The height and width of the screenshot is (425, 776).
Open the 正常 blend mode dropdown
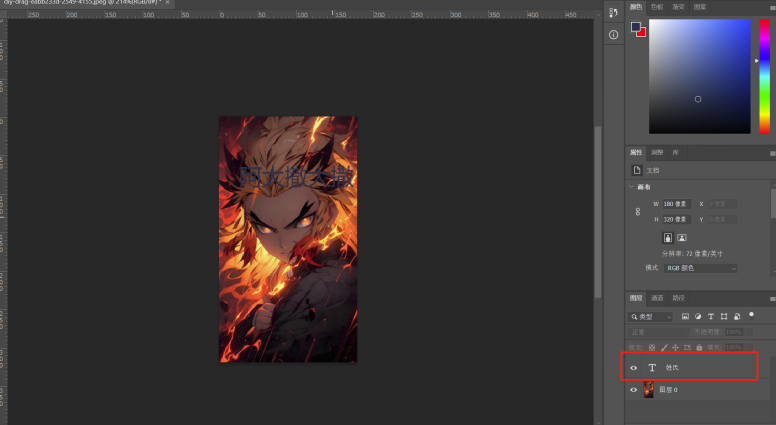(658, 332)
